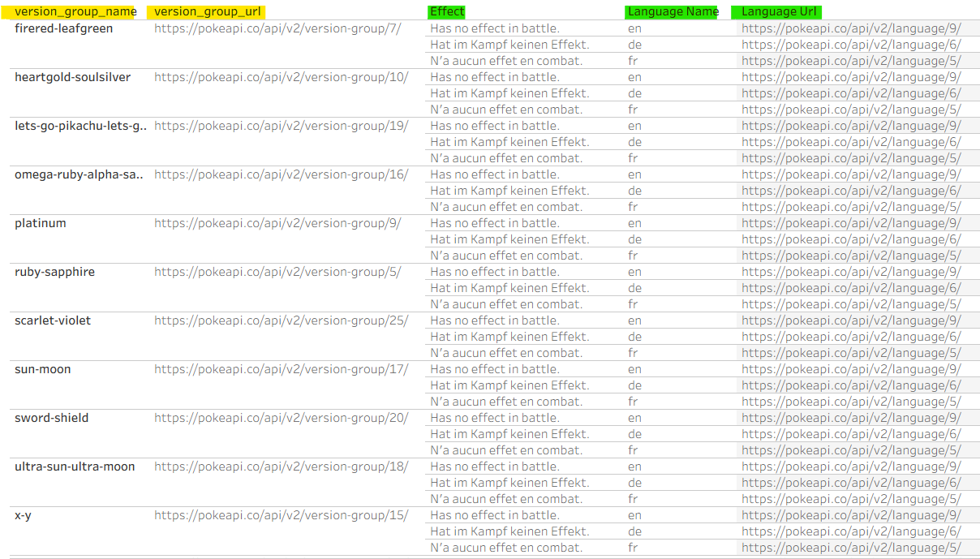Viewport: 980px width, 559px height.
Task: Click the 'fr' language cell under sword-shield
Action: point(633,450)
